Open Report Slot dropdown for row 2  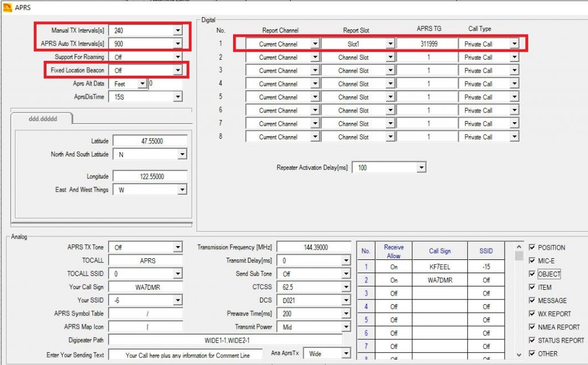390,57
